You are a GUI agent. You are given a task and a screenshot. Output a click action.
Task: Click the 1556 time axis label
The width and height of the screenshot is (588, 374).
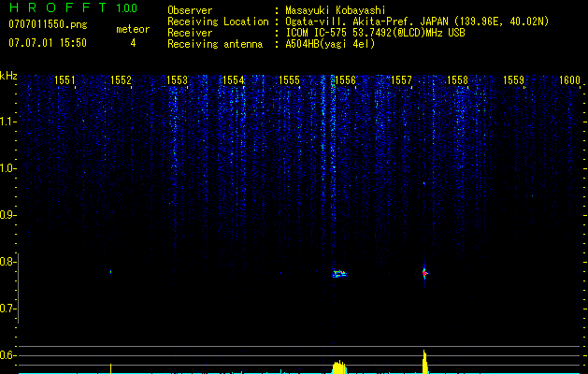[x=345, y=80]
